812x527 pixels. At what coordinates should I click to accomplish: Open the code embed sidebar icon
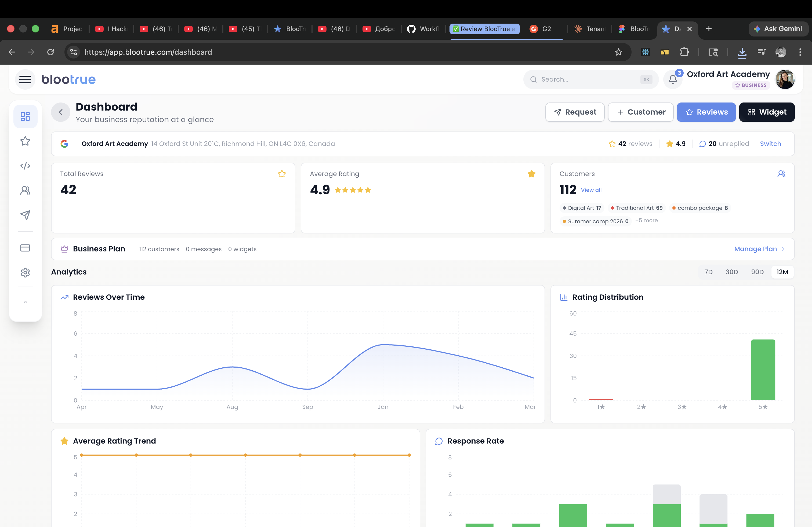[x=25, y=166]
